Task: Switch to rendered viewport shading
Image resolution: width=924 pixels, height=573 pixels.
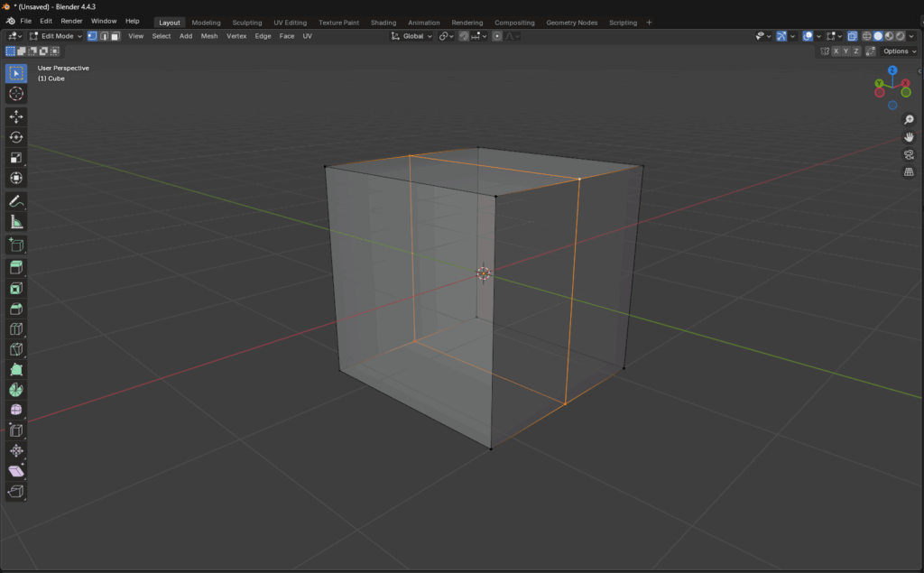Action: 901,36
